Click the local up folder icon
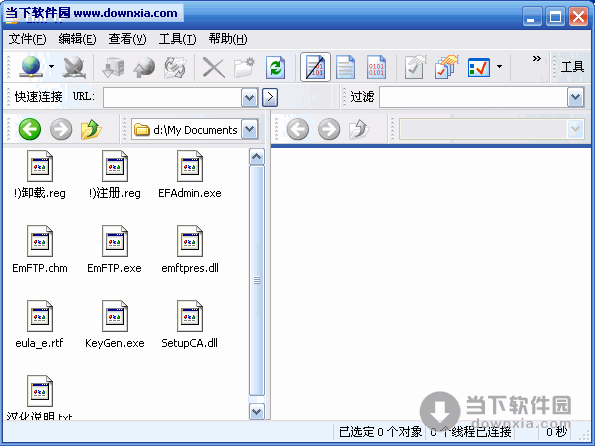The image size is (595, 446). tap(91, 129)
